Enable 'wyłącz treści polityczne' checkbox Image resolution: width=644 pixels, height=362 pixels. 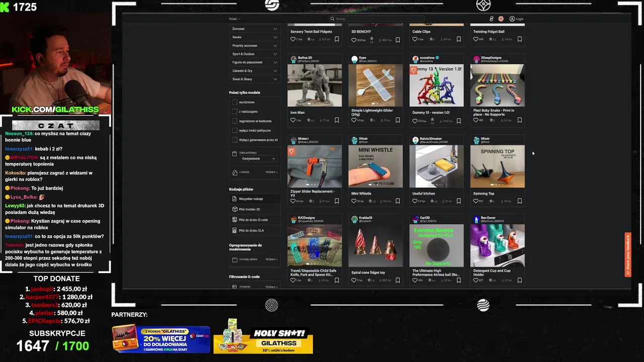point(234,130)
